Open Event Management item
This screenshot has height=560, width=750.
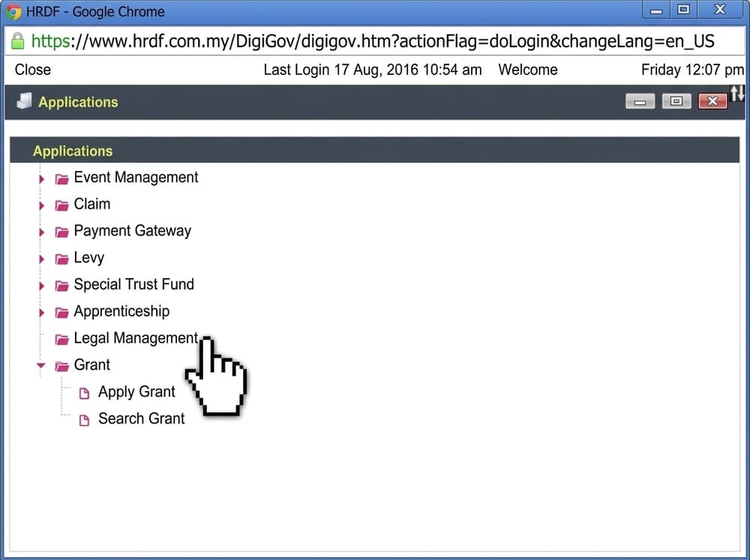(136, 178)
